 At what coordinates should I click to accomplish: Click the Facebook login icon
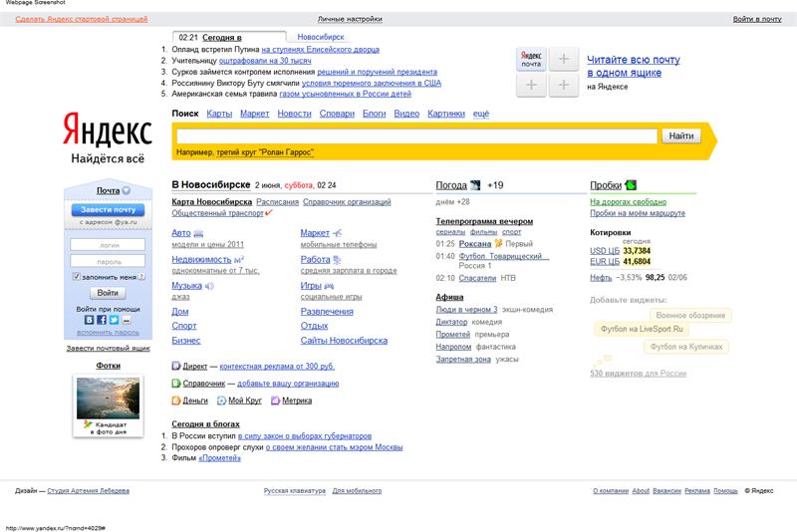point(102,320)
